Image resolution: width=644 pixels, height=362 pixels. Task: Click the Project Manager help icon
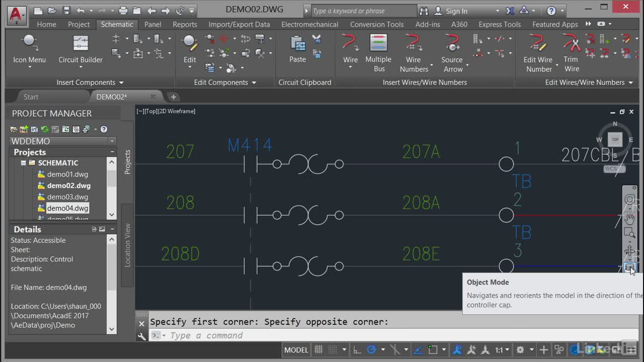click(x=104, y=129)
